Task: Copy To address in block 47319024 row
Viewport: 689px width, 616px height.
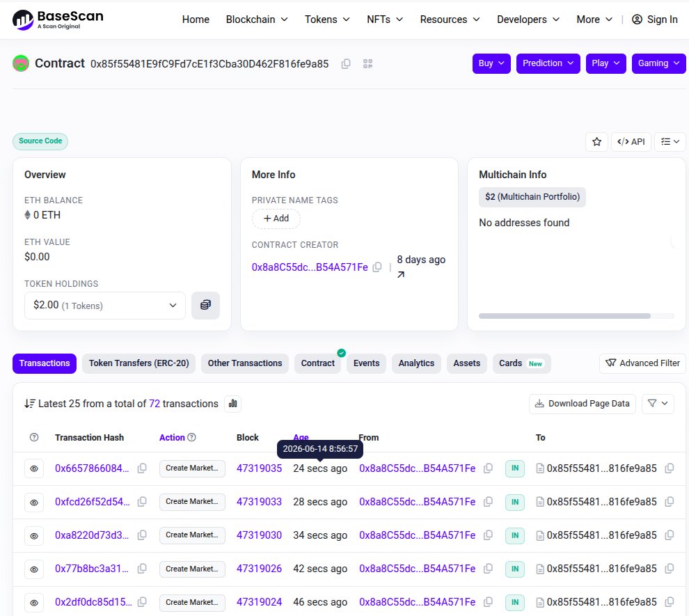Action: 670,602
